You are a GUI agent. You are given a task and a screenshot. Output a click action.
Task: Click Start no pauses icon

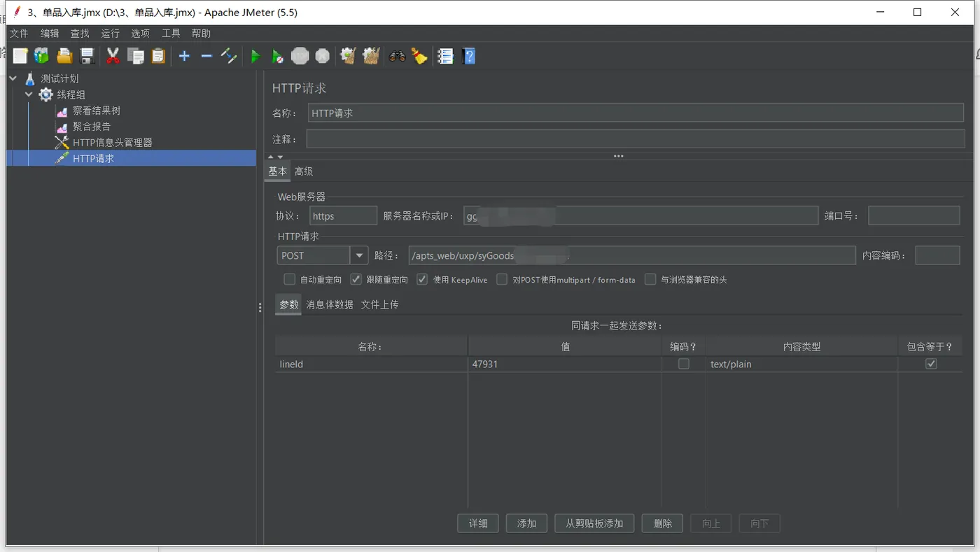click(277, 56)
